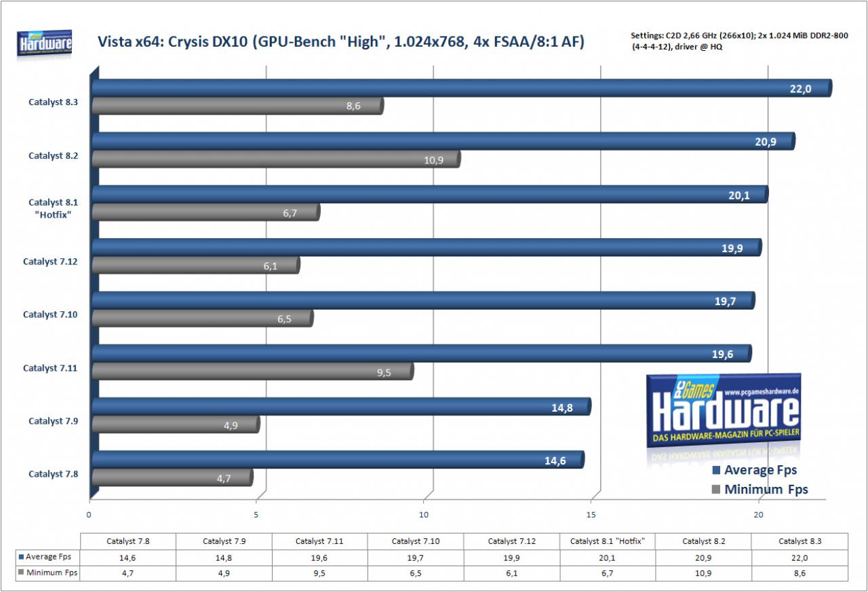The height and width of the screenshot is (592, 868).
Task: Click the table header 'Catalyst 7.12'
Action: (512, 541)
